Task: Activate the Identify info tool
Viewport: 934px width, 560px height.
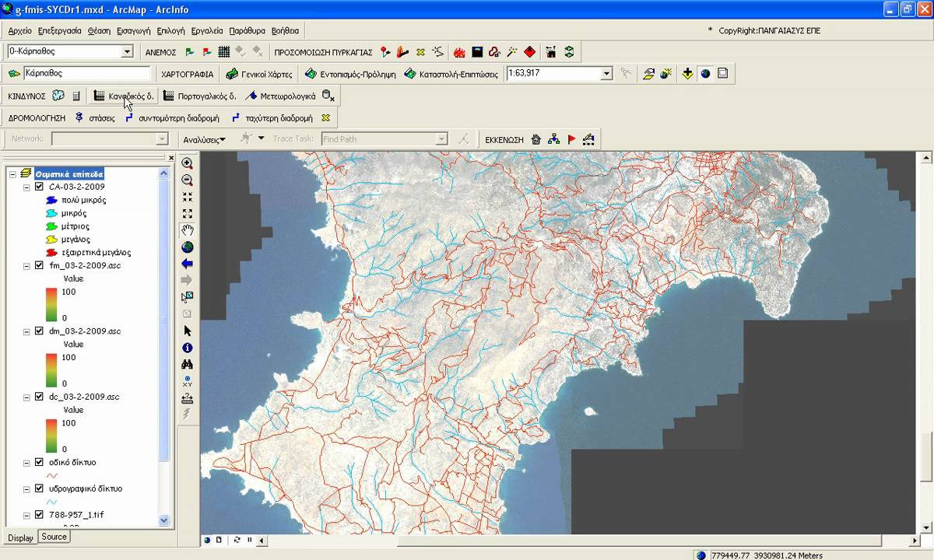Action: 187,348
